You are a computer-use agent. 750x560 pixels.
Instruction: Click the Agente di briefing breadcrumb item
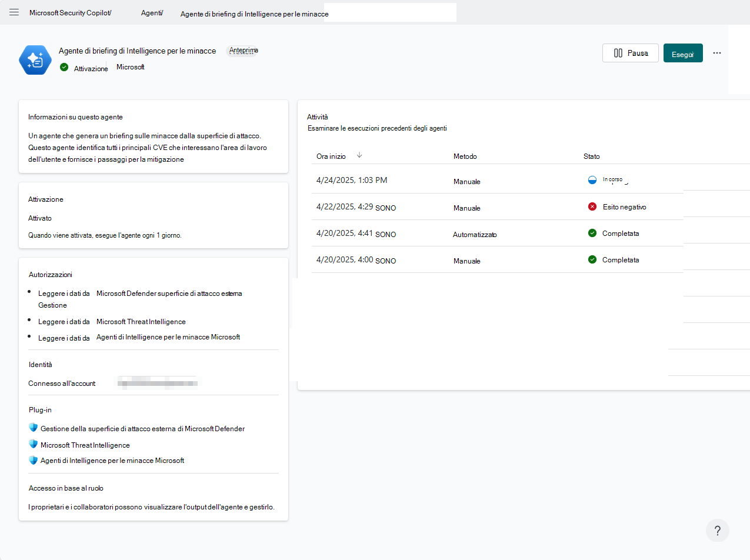(255, 14)
